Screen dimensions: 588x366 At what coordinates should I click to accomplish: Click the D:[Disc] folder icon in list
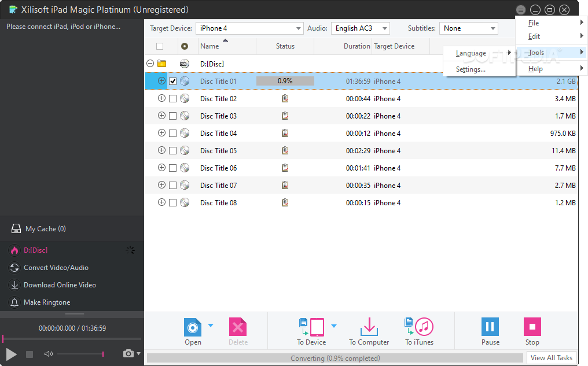[161, 64]
